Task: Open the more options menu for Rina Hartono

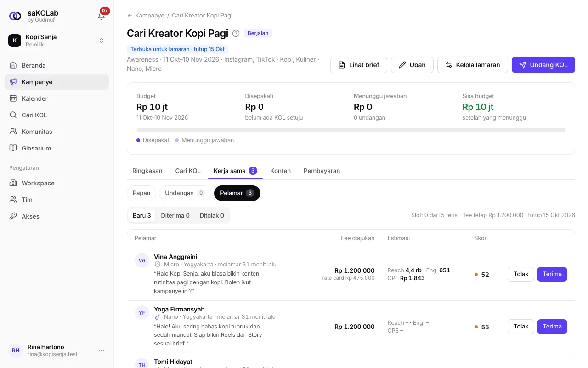Action: point(102,351)
